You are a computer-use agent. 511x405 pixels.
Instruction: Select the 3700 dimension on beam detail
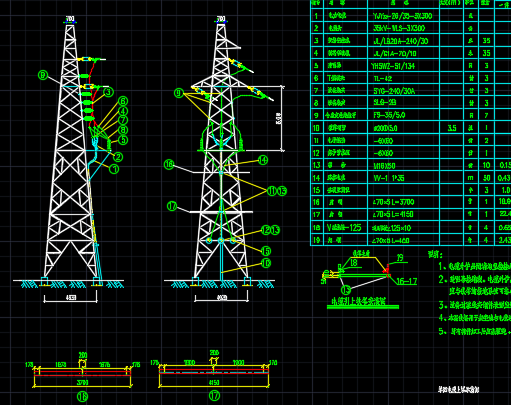[83, 382]
